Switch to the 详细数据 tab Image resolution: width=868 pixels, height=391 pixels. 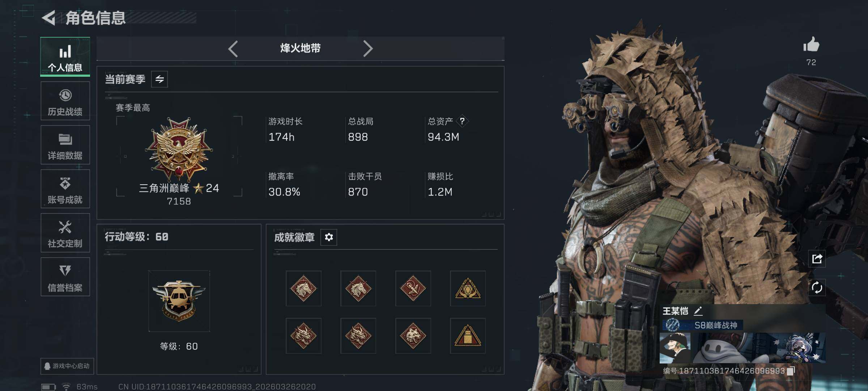click(x=65, y=145)
